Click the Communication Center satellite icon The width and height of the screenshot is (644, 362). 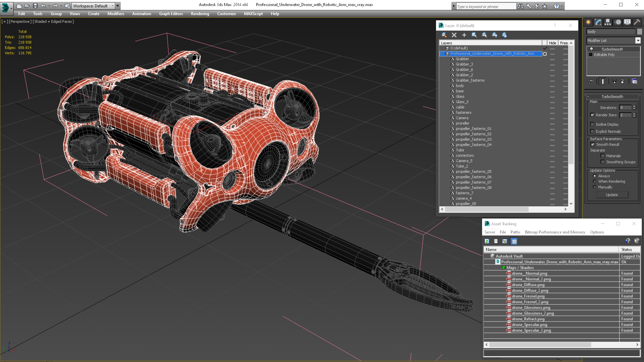pos(536,6)
